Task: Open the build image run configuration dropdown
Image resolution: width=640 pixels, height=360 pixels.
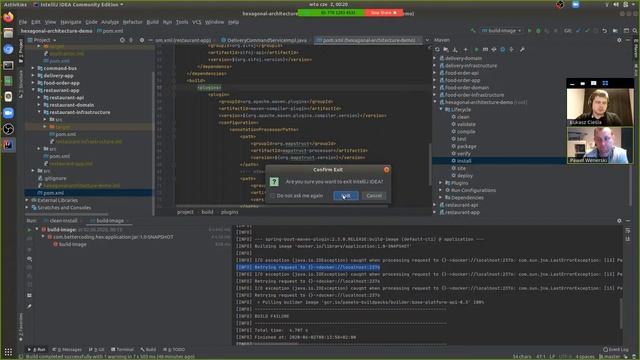Action: [x=502, y=31]
